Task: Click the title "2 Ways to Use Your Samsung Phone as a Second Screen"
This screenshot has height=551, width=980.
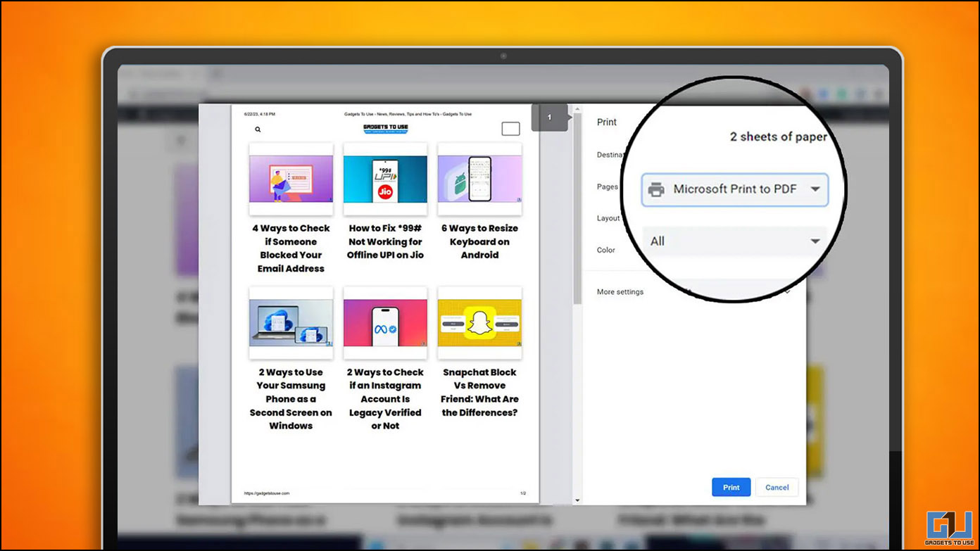Action: tap(291, 399)
